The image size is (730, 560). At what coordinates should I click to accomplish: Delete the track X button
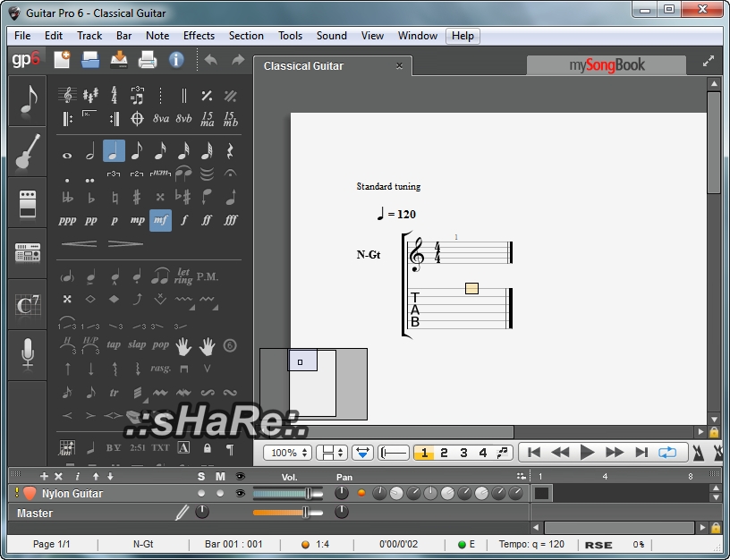[58, 476]
